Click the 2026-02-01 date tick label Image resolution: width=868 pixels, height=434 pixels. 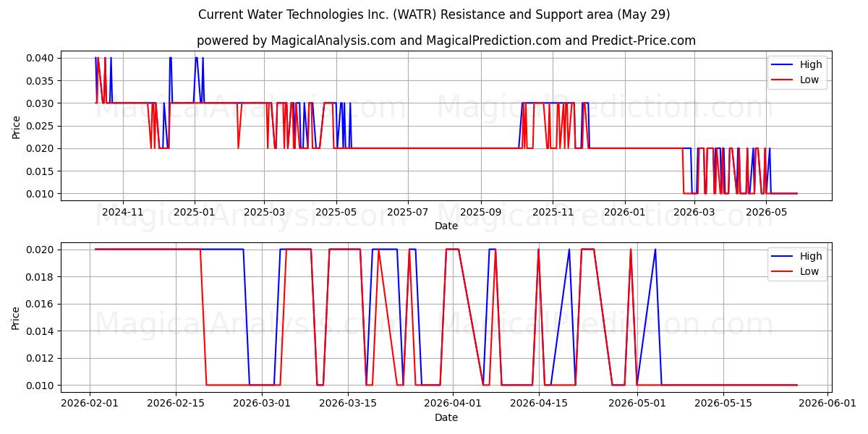click(x=90, y=404)
